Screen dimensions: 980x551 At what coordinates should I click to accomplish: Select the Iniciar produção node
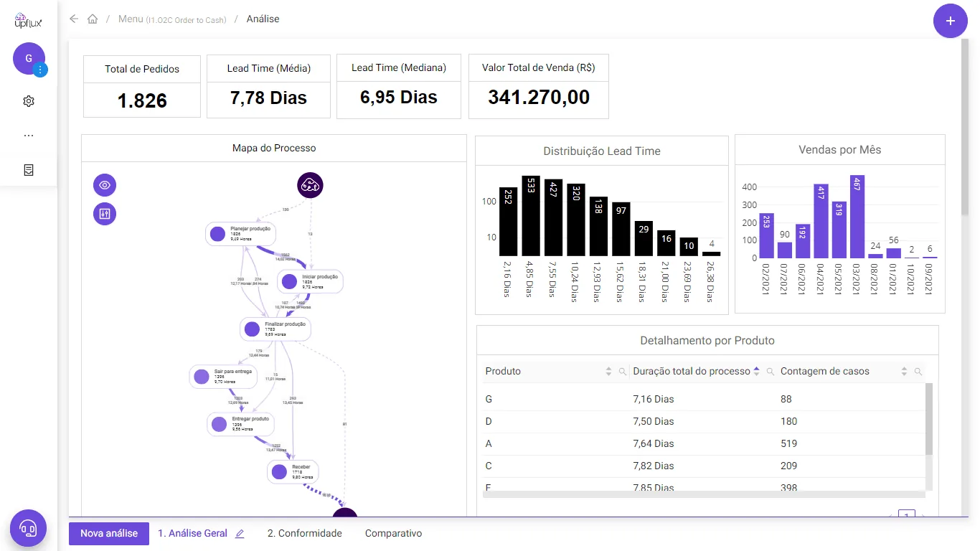[311, 281]
